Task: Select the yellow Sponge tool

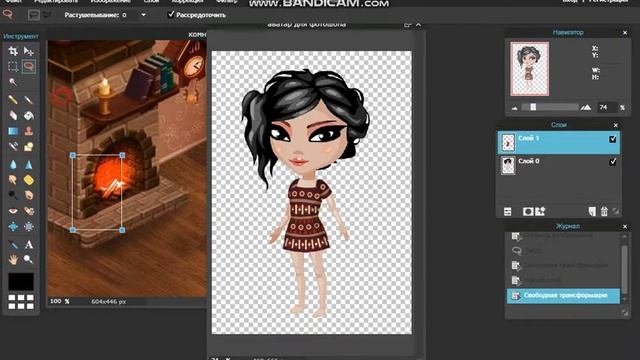Action: point(29,180)
